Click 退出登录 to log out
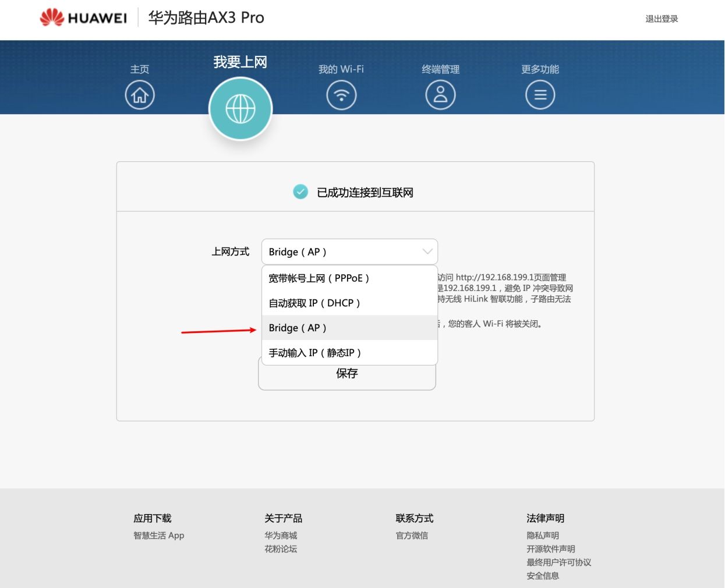The height and width of the screenshot is (588, 725). pos(662,19)
